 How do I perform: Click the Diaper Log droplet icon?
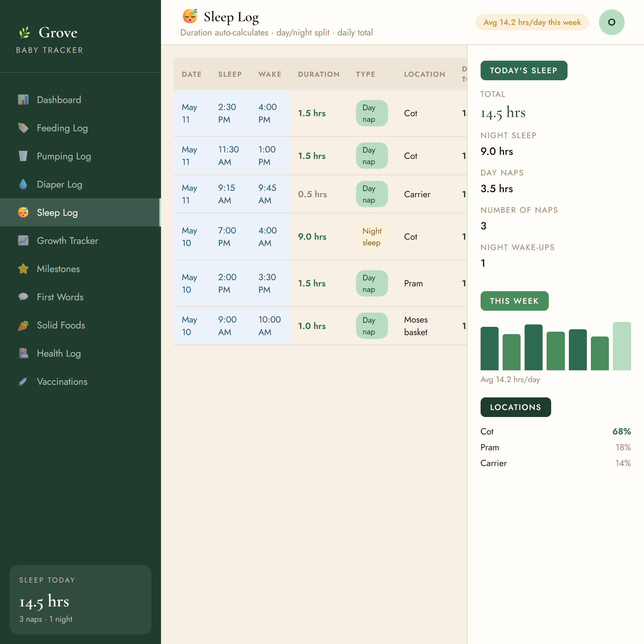(23, 184)
